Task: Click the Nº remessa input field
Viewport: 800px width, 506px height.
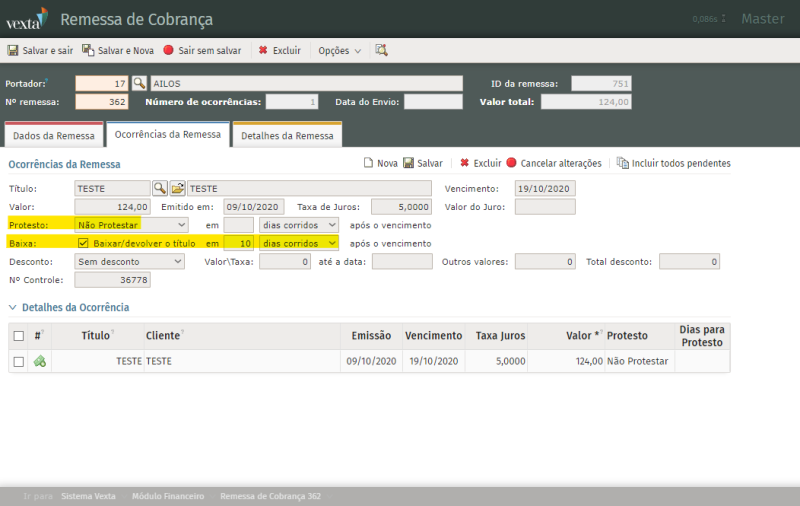Action: tap(102, 102)
